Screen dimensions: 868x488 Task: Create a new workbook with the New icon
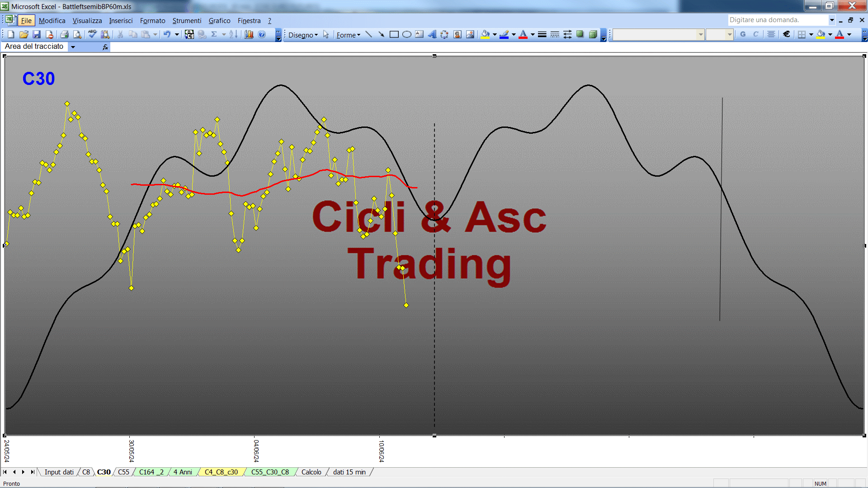[x=11, y=34]
